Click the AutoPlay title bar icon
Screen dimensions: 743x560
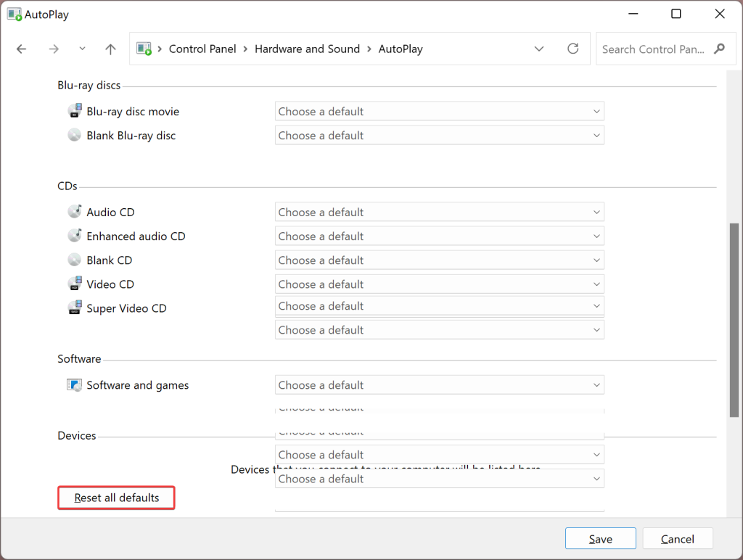coord(15,15)
